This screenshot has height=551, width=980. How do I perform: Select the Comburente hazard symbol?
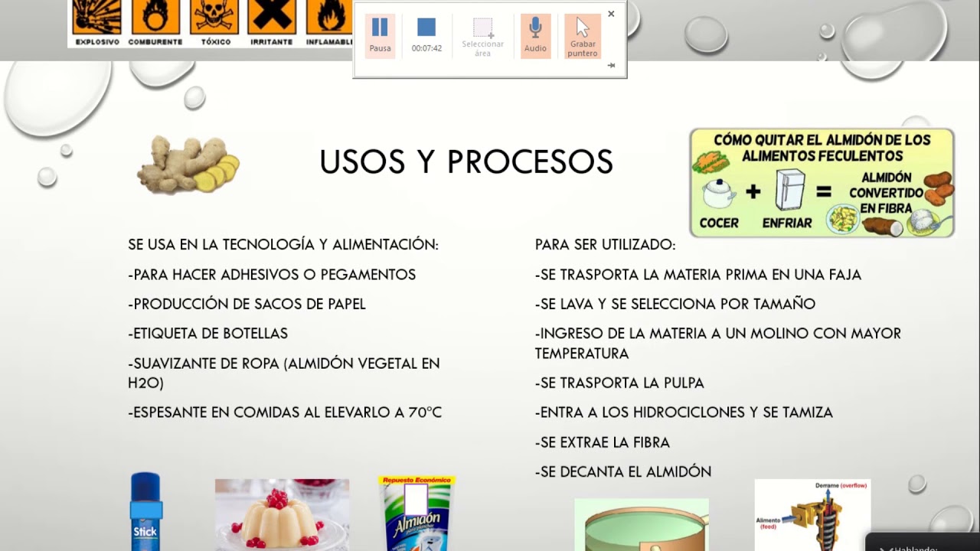coord(155,22)
